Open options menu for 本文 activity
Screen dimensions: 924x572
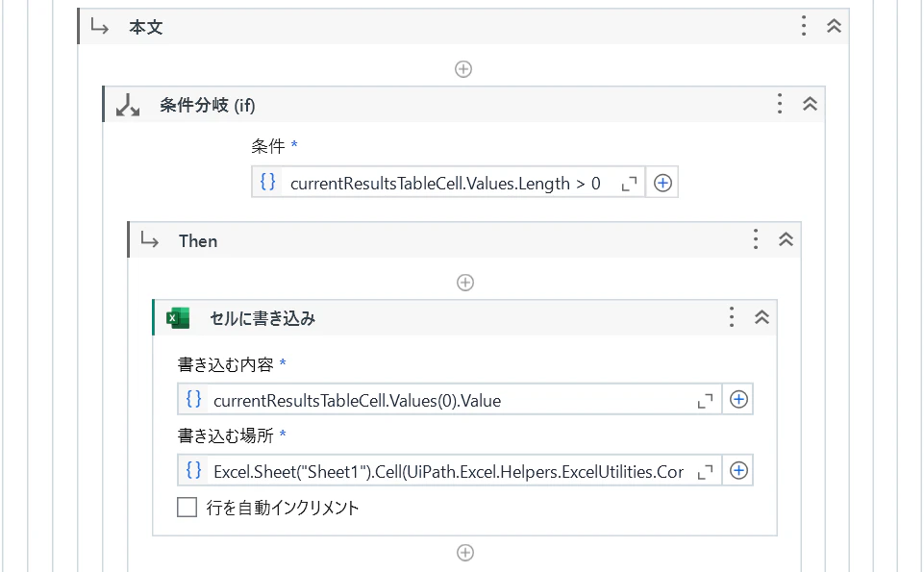click(x=804, y=26)
